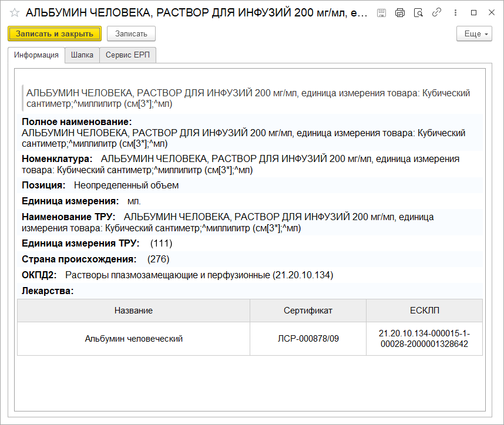Viewport: 504px width, 425px height.
Task: Click the Наименование ТРУ label
Action: tap(68, 217)
